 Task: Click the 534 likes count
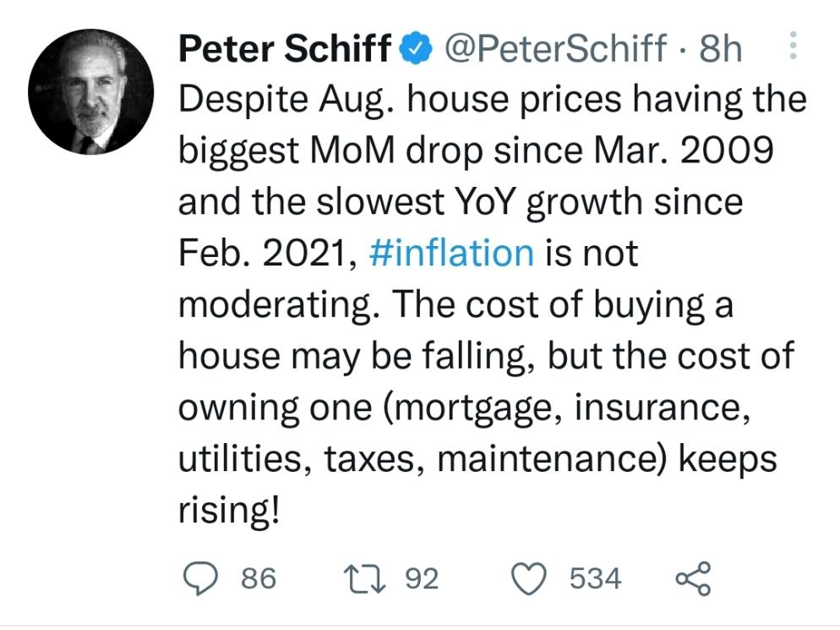(x=596, y=579)
